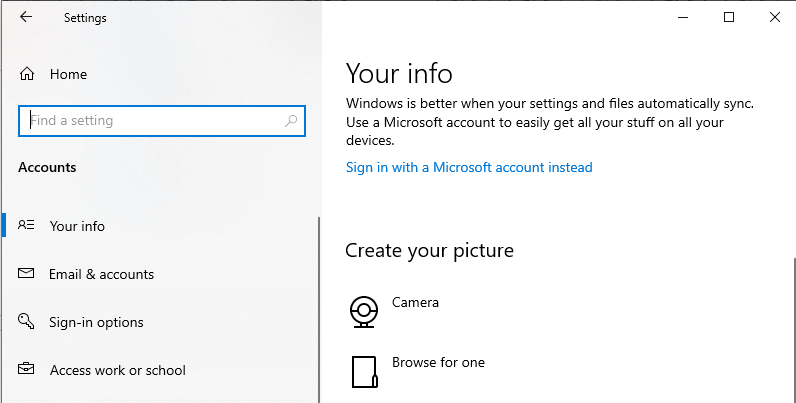Focus the Find a setting search box
The height and width of the screenshot is (403, 796).
(161, 121)
